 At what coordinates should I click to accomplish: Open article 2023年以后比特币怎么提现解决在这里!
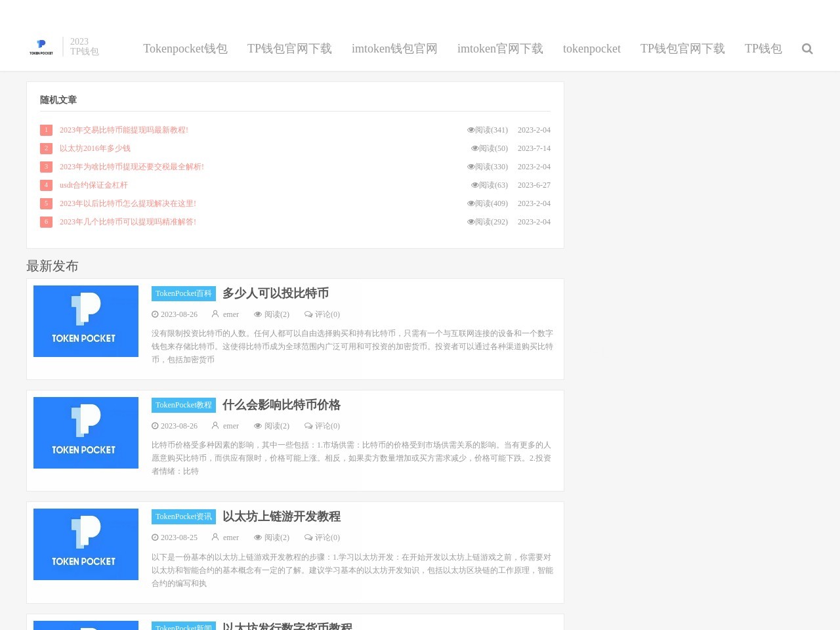tap(128, 203)
